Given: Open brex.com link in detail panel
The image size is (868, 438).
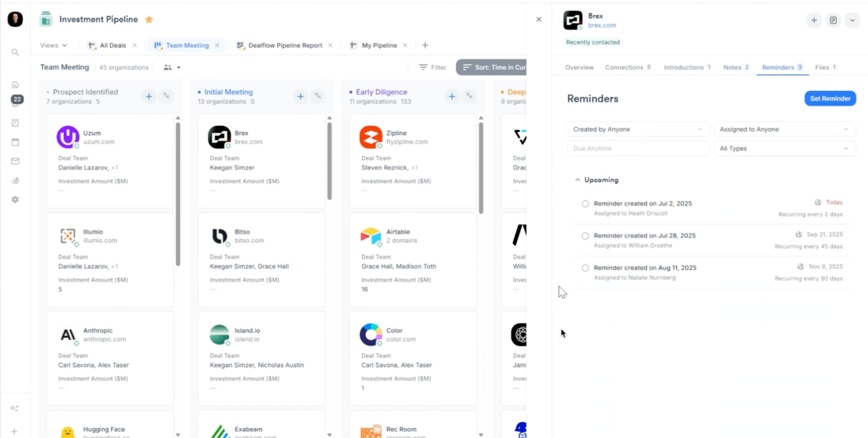Looking at the screenshot, I should (602, 25).
